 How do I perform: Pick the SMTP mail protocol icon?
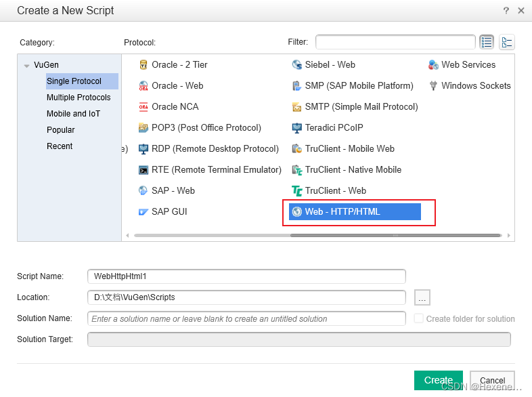coord(297,107)
